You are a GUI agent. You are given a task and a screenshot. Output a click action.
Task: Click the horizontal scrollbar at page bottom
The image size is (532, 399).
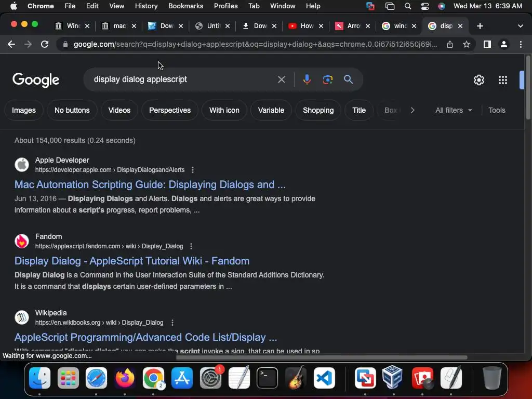click(322, 357)
